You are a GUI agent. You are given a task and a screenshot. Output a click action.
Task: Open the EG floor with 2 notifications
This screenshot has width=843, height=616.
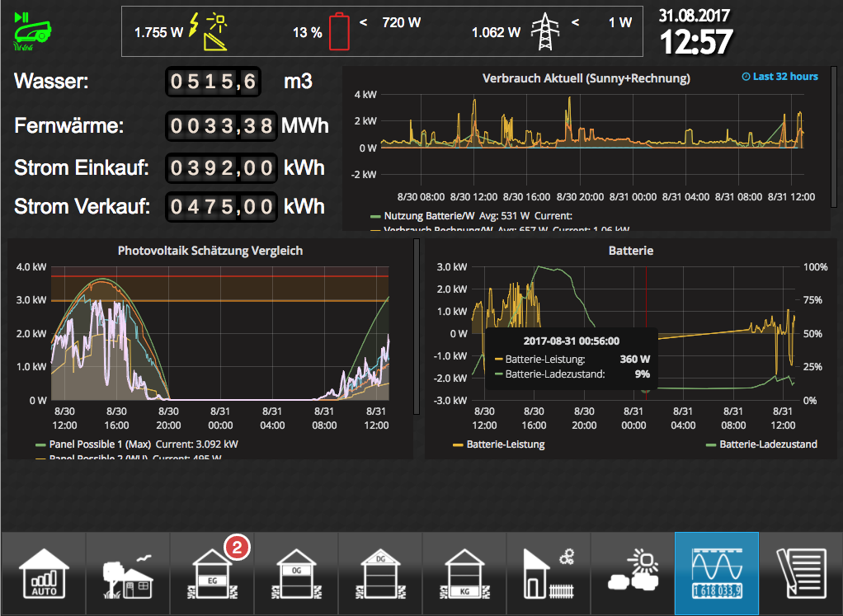tap(212, 574)
